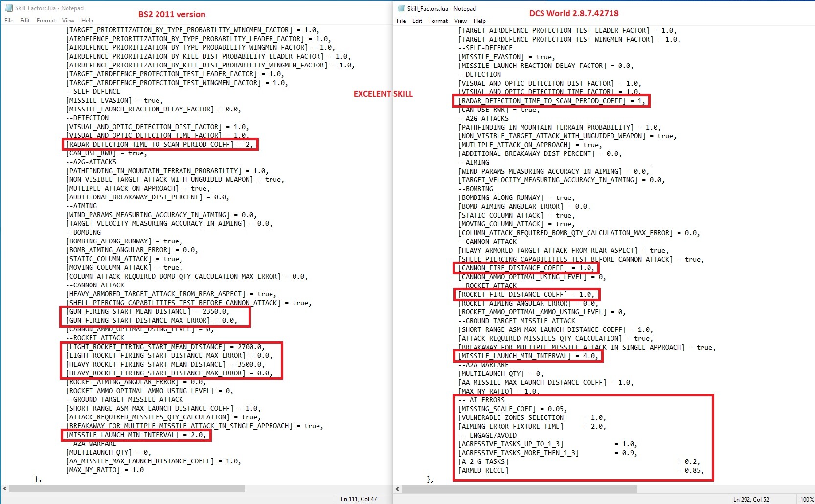Click STATIC_COLUMN_ATTACK = true line in left window
The width and height of the screenshot is (815, 504).
tap(124, 259)
